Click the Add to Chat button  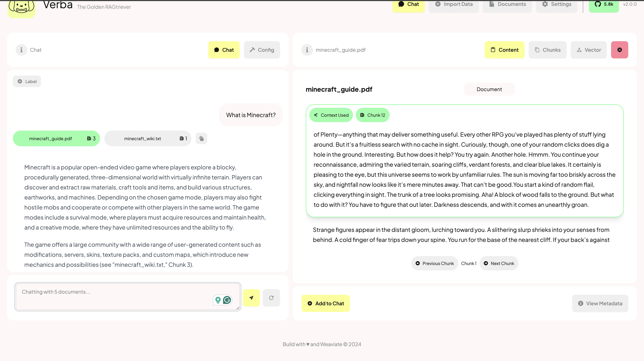tap(326, 303)
